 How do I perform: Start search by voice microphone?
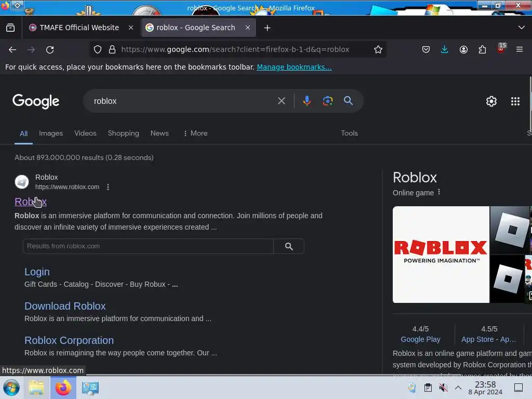pos(307,101)
